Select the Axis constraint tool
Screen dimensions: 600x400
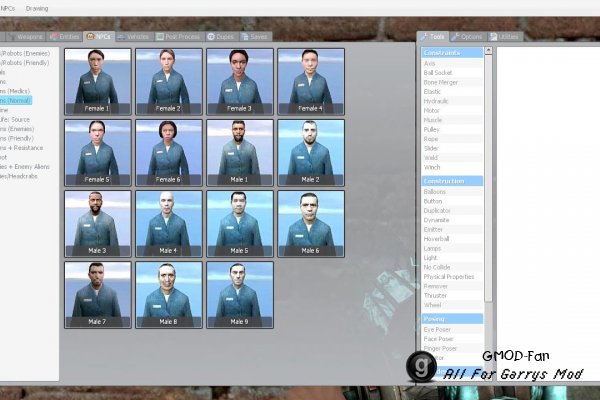452,63
